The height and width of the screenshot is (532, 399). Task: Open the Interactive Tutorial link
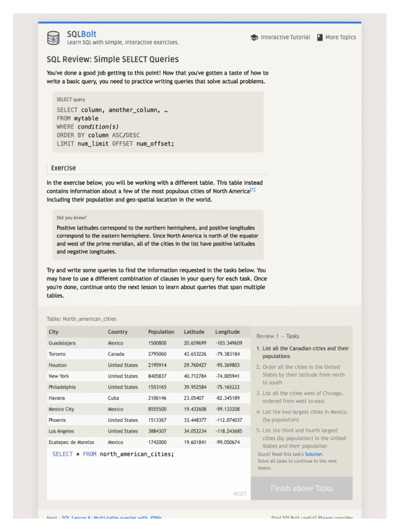point(285,37)
